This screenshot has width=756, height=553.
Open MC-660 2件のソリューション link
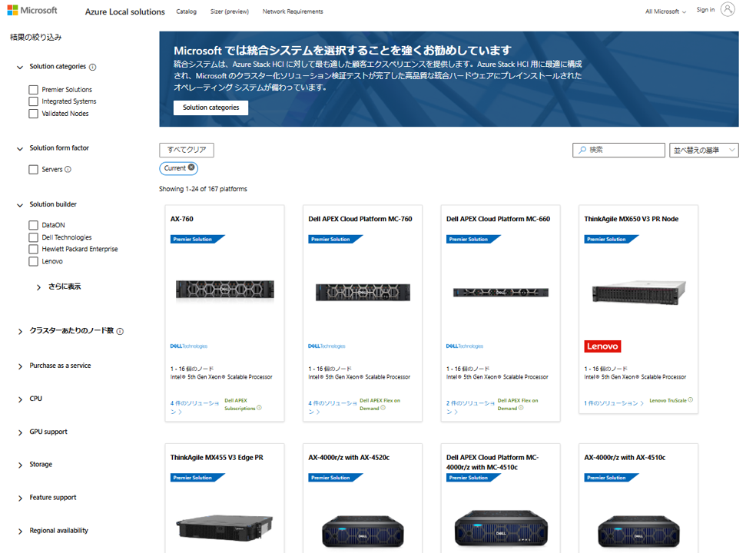click(470, 407)
